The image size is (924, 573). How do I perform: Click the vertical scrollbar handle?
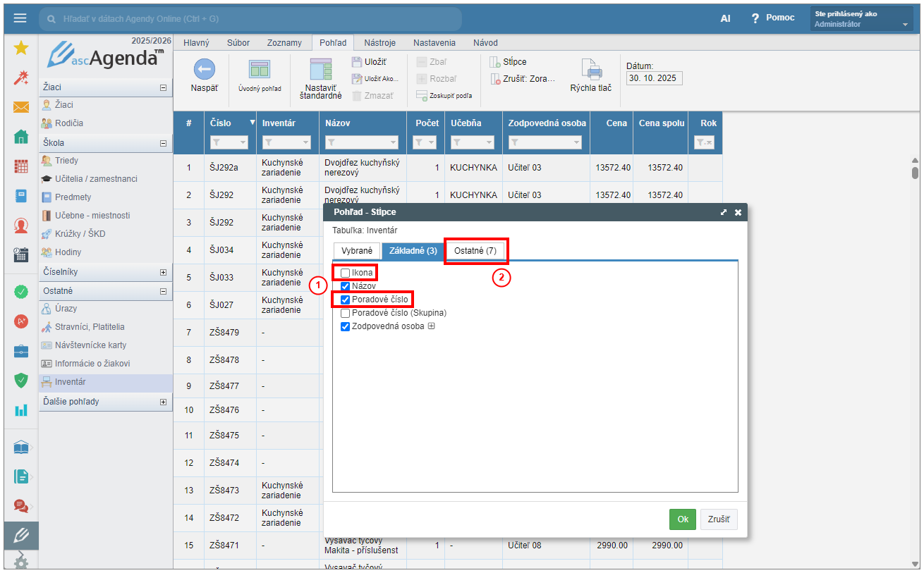coord(915,171)
